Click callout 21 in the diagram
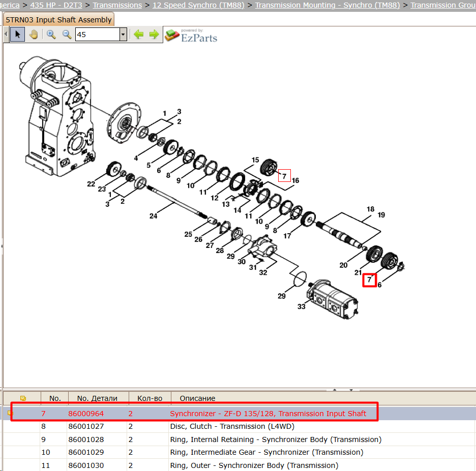Image resolution: width=476 pixels, height=471 pixels. point(358,272)
